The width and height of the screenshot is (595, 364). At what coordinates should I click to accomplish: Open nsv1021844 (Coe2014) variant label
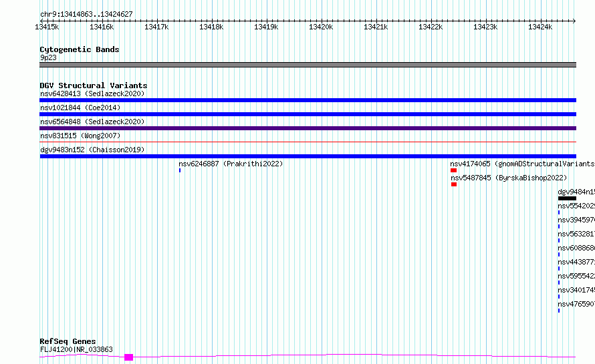80,108
